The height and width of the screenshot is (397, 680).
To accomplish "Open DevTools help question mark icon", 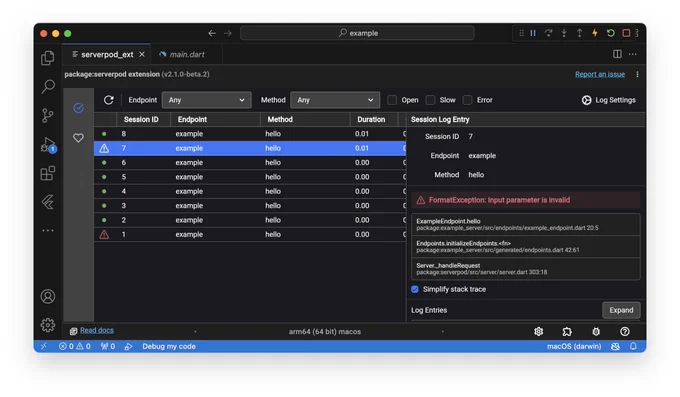I will point(624,331).
